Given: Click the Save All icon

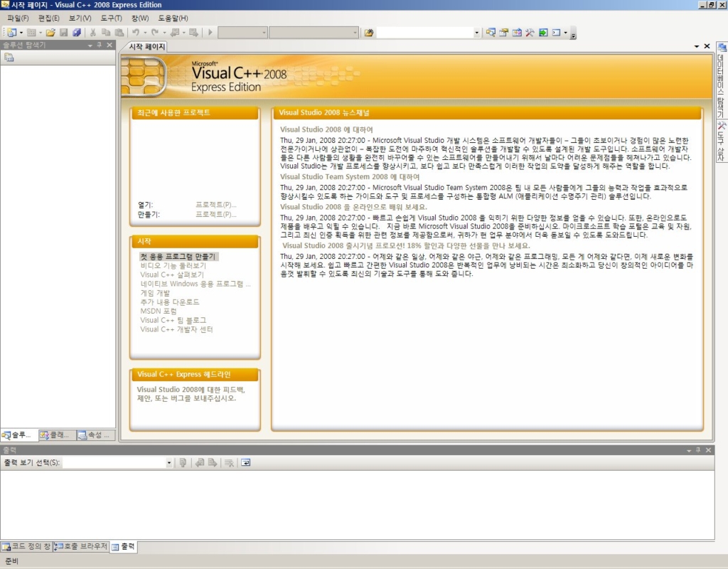Looking at the screenshot, I should [x=77, y=33].
